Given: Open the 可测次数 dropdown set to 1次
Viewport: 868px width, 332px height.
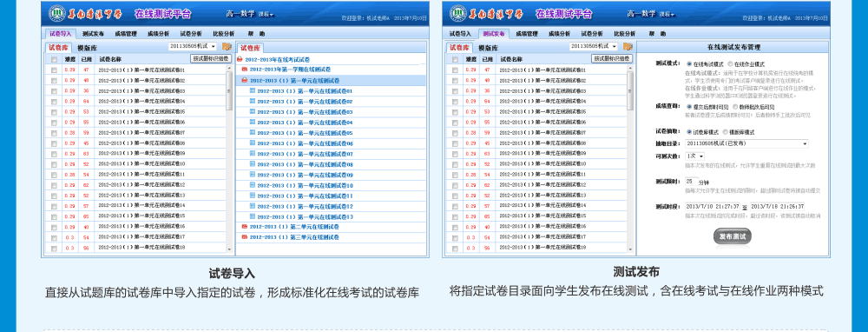Looking at the screenshot, I should pos(694,156).
